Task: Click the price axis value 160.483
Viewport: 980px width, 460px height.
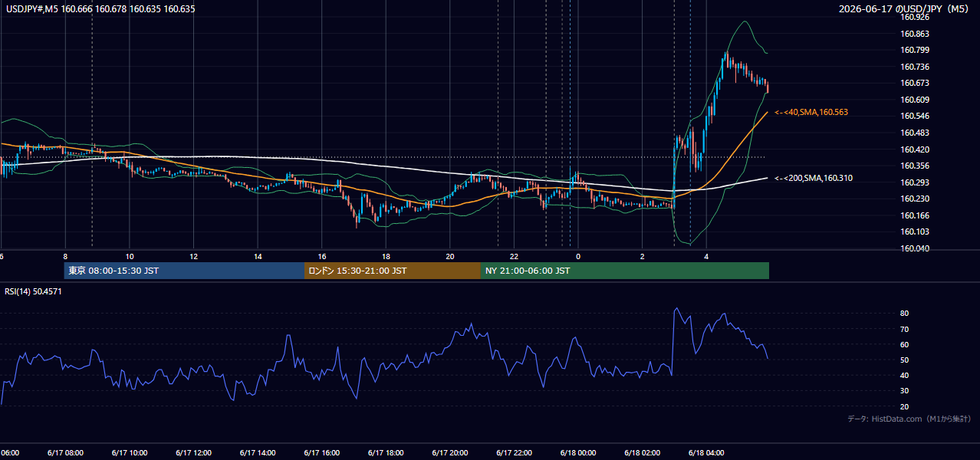Action: tap(915, 133)
